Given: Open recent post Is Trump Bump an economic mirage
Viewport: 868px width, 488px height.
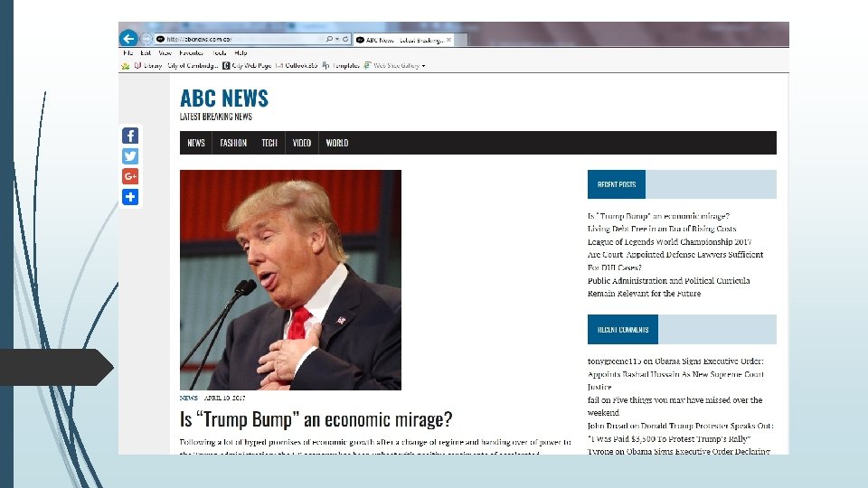Looking at the screenshot, I should click(659, 216).
